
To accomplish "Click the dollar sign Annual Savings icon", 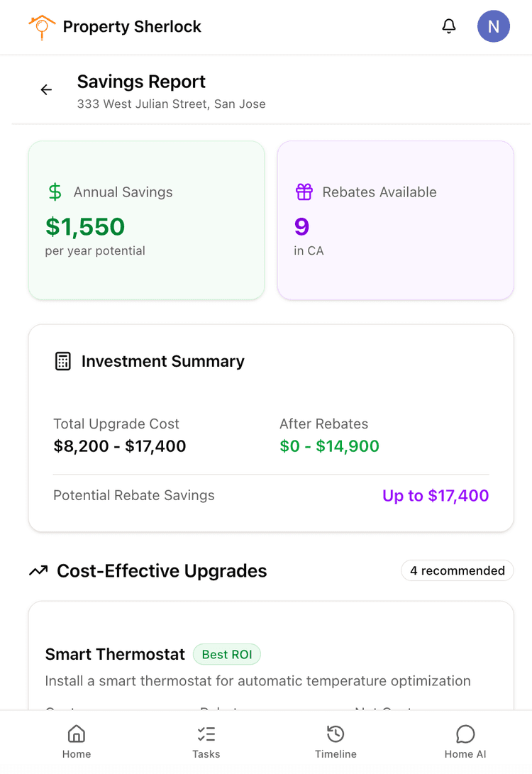I will coord(55,192).
